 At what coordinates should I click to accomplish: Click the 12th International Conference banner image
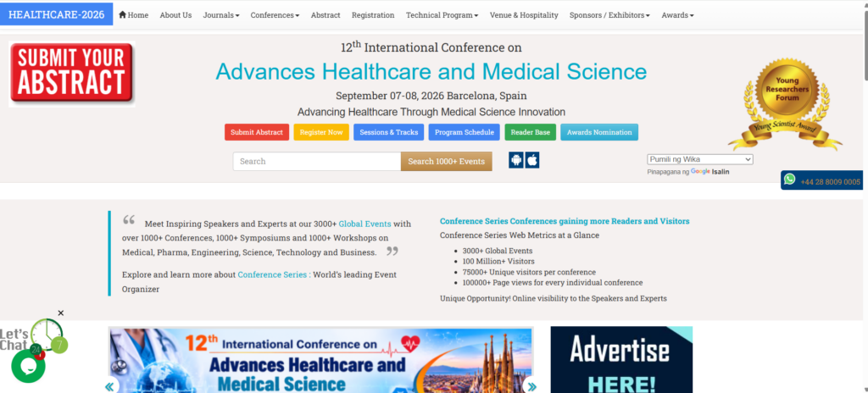[x=320, y=360]
